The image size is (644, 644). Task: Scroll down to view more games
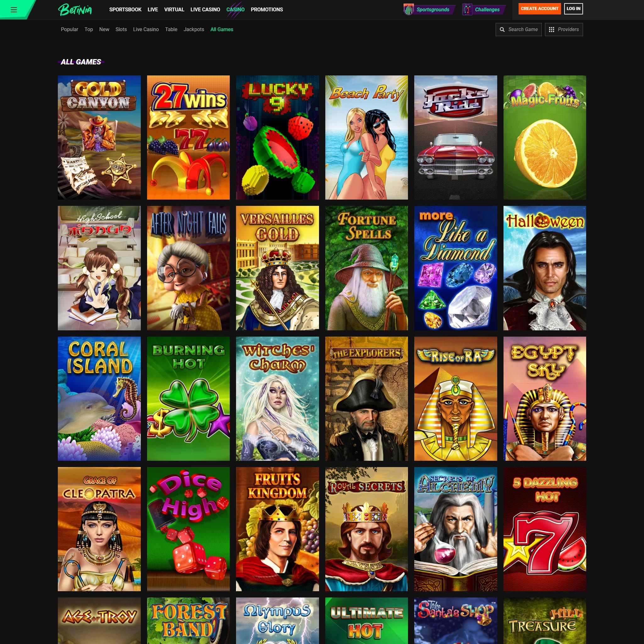click(x=322, y=637)
